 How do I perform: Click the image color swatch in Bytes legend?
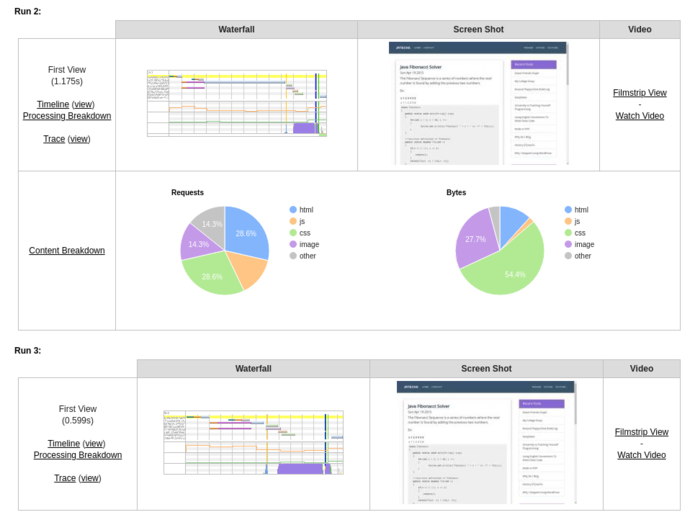(x=569, y=244)
